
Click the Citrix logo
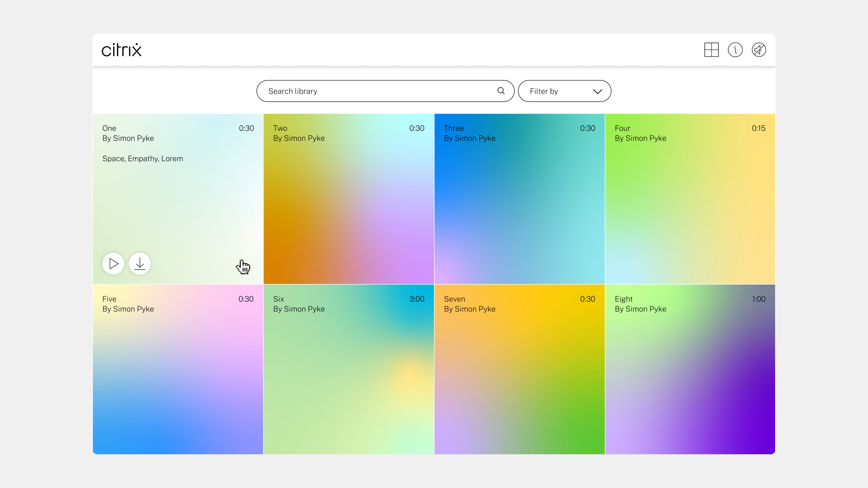click(121, 50)
